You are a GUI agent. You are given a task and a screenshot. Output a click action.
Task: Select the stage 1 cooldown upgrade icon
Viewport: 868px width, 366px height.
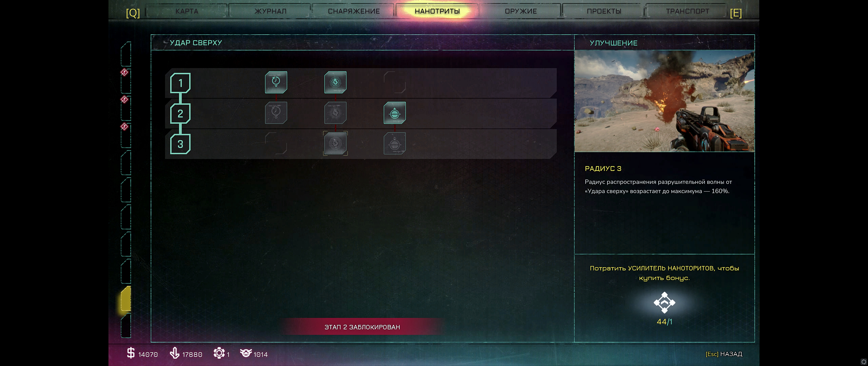[x=276, y=82]
